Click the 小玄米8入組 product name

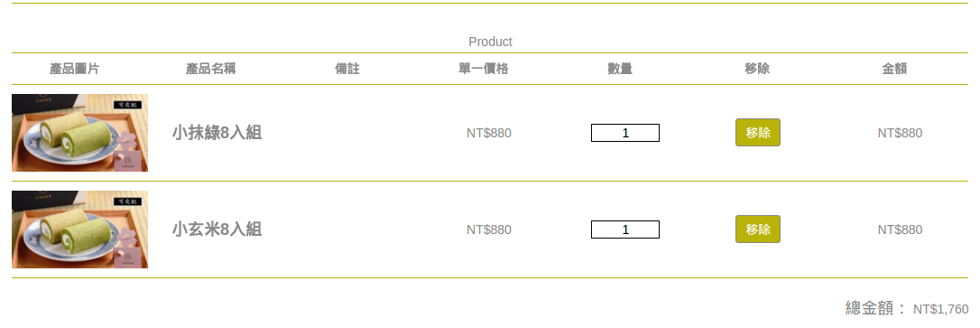coord(217,230)
